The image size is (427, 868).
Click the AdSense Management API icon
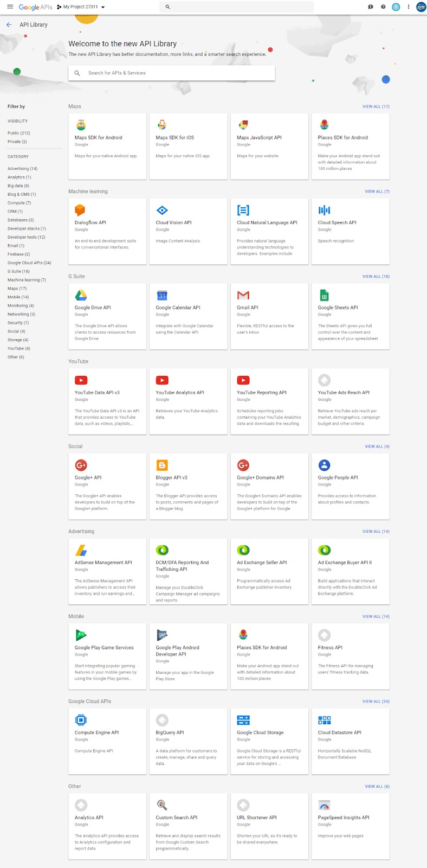click(x=81, y=550)
